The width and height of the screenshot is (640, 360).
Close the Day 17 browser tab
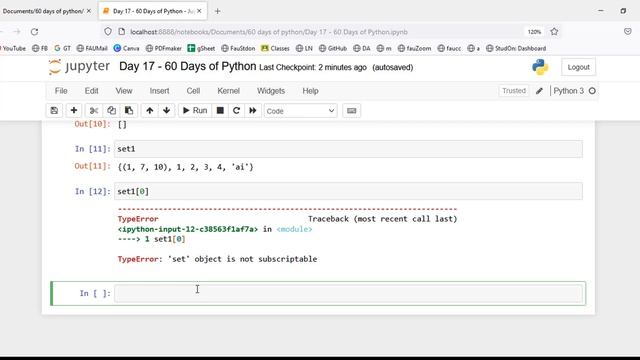199,11
